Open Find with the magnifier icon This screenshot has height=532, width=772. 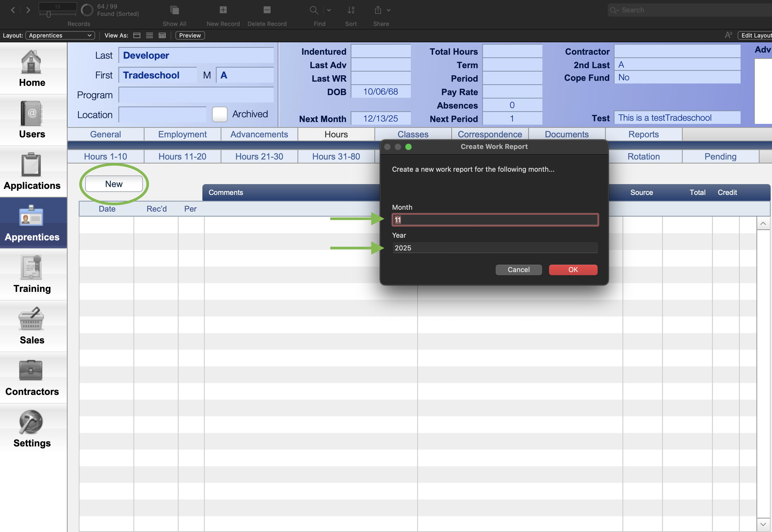[313, 10]
